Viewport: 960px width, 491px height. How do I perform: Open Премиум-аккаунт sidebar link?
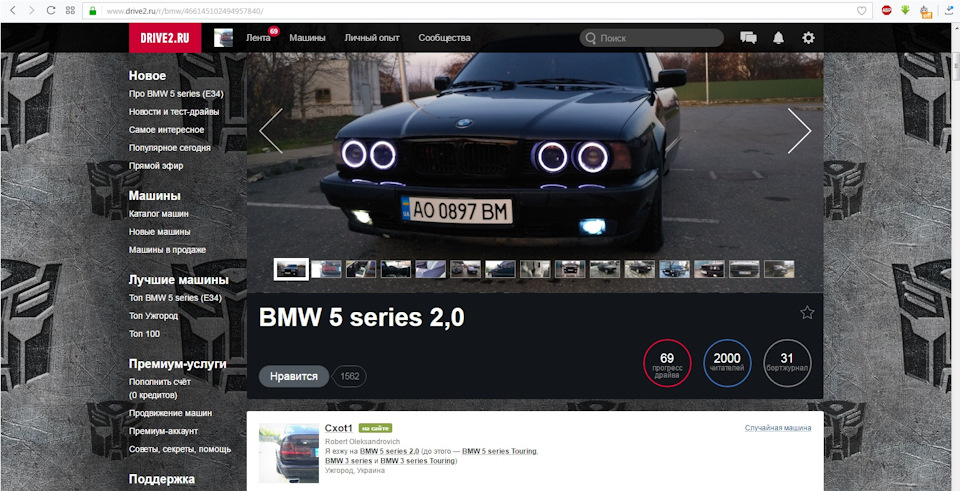(163, 431)
